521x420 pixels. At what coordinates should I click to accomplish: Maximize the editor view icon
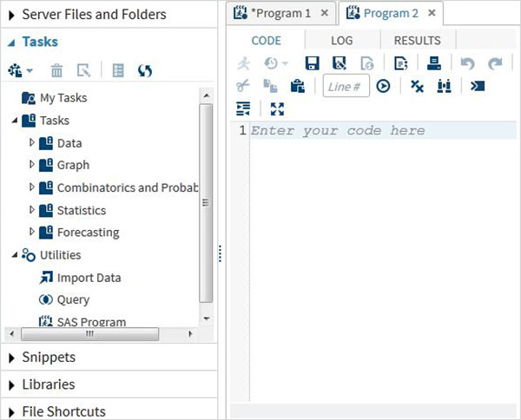277,108
